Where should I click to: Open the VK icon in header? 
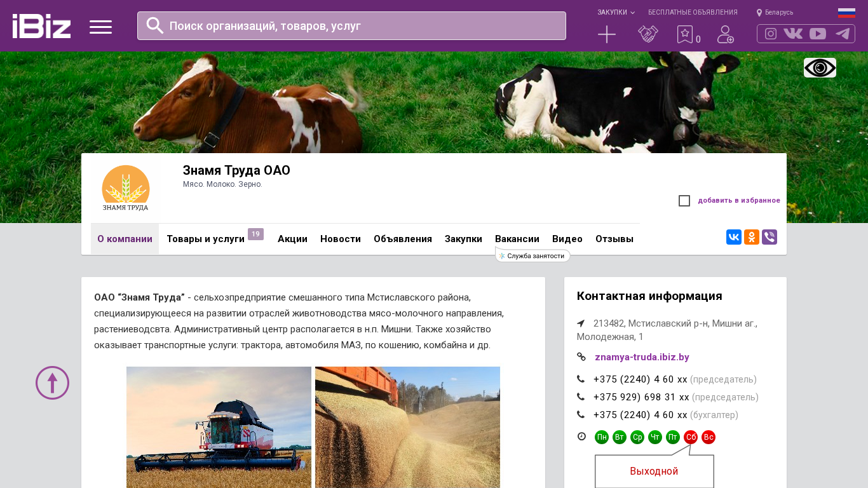pyautogui.click(x=793, y=34)
